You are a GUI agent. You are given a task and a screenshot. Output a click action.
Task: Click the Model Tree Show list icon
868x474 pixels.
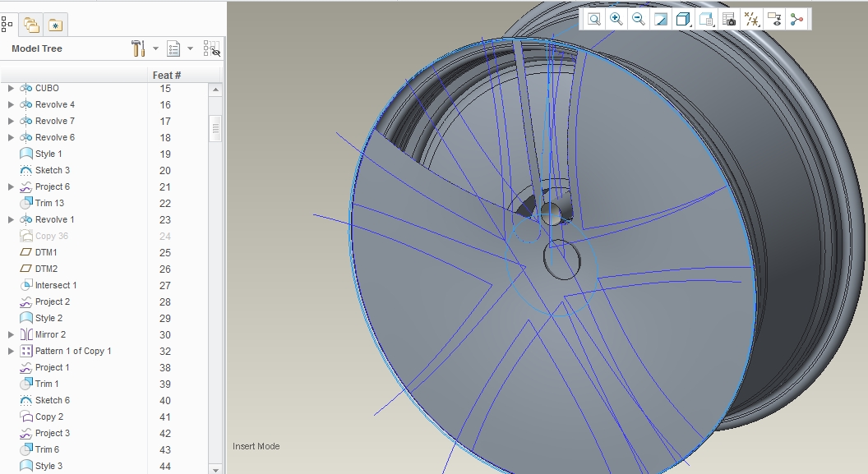click(173, 48)
